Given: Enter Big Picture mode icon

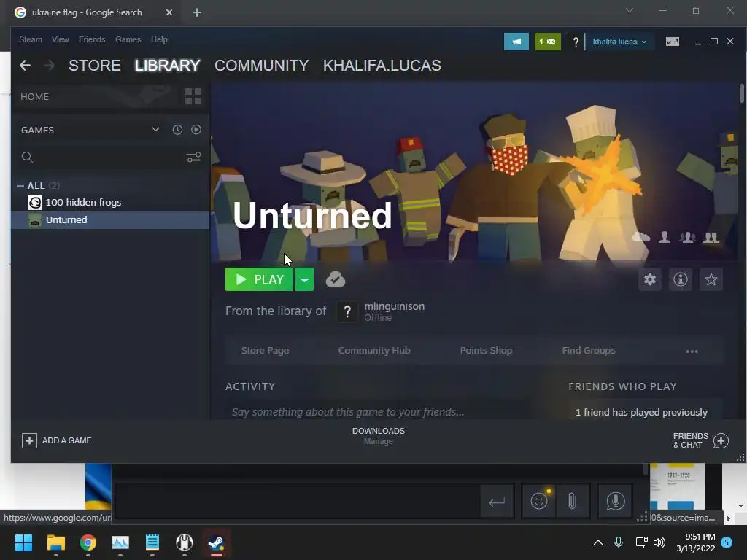Looking at the screenshot, I should pyautogui.click(x=672, y=42).
